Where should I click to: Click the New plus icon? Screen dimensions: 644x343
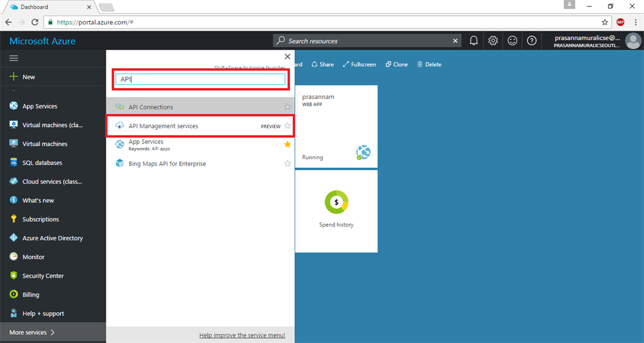click(x=14, y=77)
